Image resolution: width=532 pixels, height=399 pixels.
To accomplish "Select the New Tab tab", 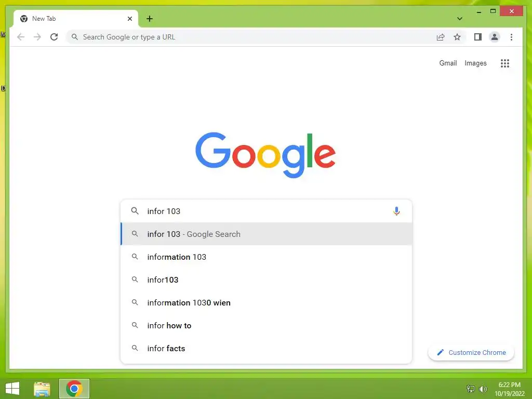I will click(x=76, y=19).
